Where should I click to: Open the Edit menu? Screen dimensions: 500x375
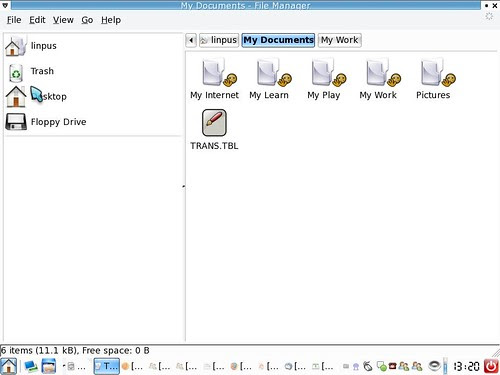[x=37, y=20]
